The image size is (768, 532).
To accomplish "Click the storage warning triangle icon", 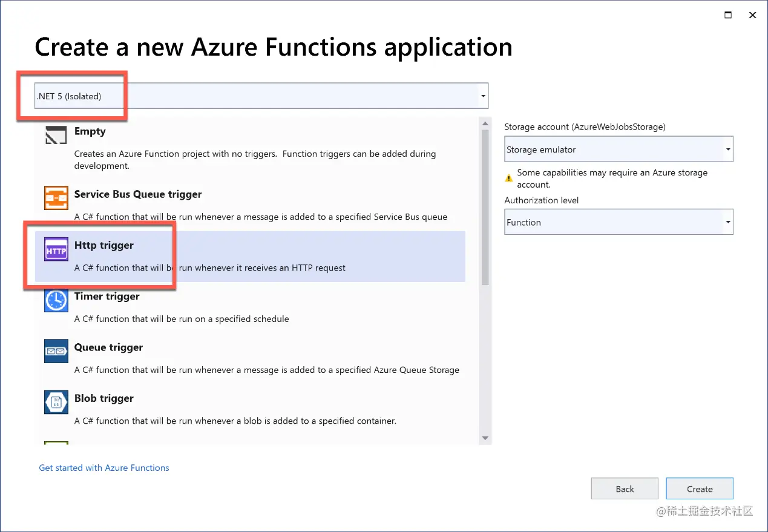I will click(509, 179).
